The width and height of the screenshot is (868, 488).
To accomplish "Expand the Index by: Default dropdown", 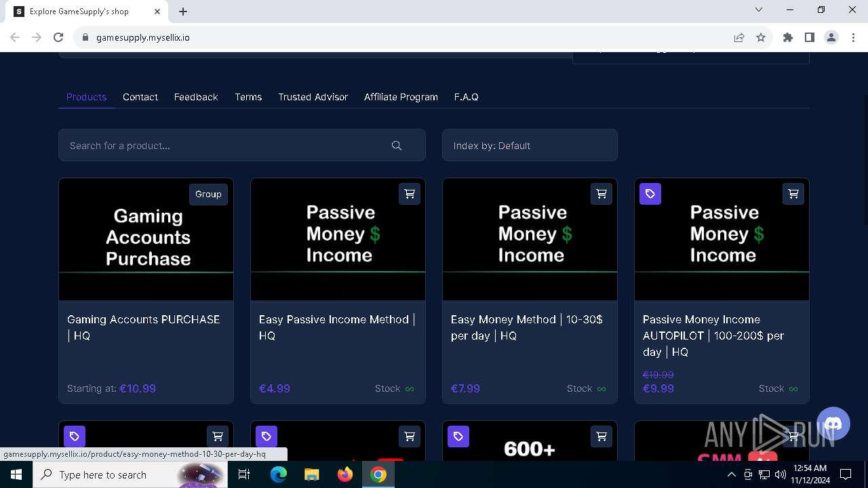I will [x=530, y=145].
